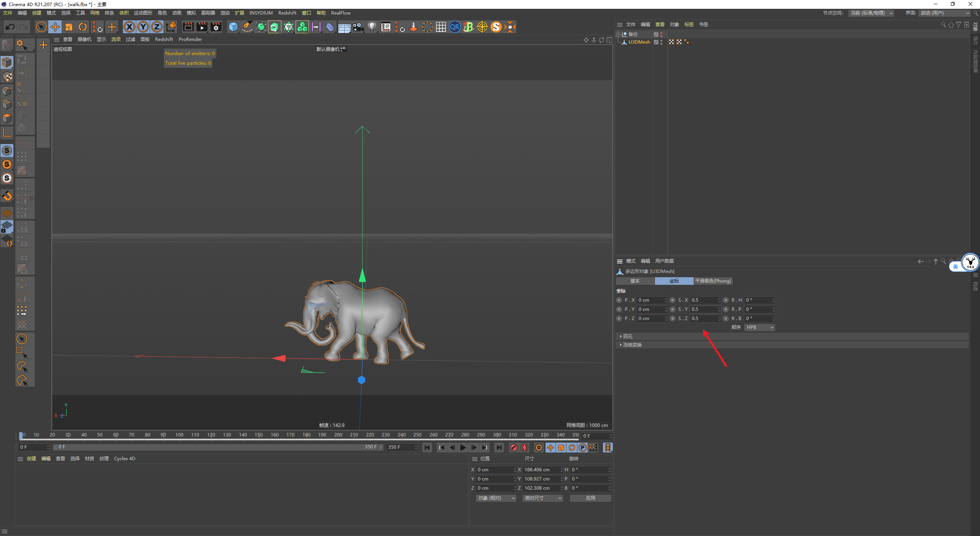Click the 应用 button
The width and height of the screenshot is (980, 536).
point(590,498)
